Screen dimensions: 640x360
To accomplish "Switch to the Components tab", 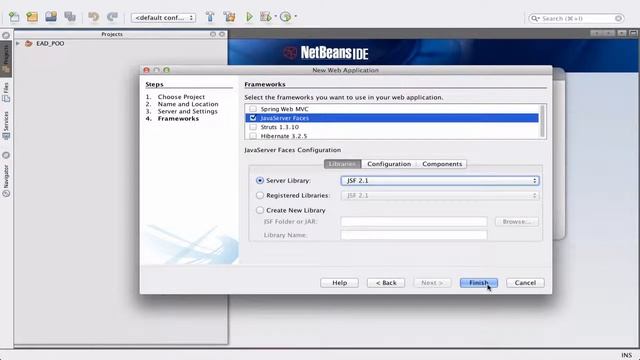I will [x=442, y=164].
